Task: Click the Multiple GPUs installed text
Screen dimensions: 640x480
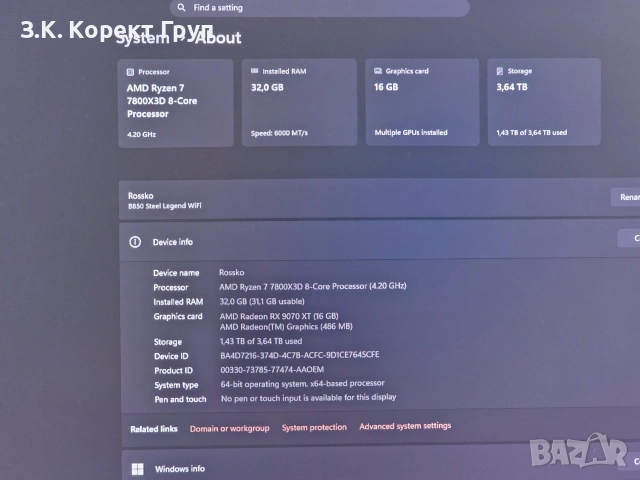Action: point(411,133)
